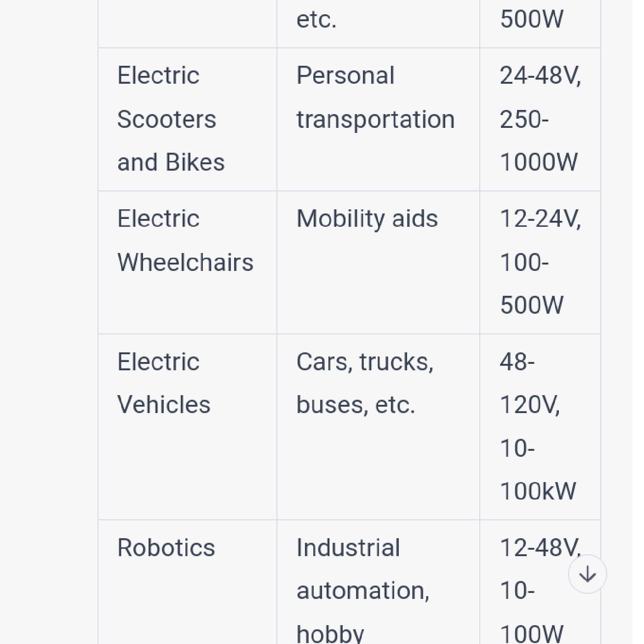
Task: Select the 24-48V, 250-1000W spec cell
Action: tap(540, 119)
